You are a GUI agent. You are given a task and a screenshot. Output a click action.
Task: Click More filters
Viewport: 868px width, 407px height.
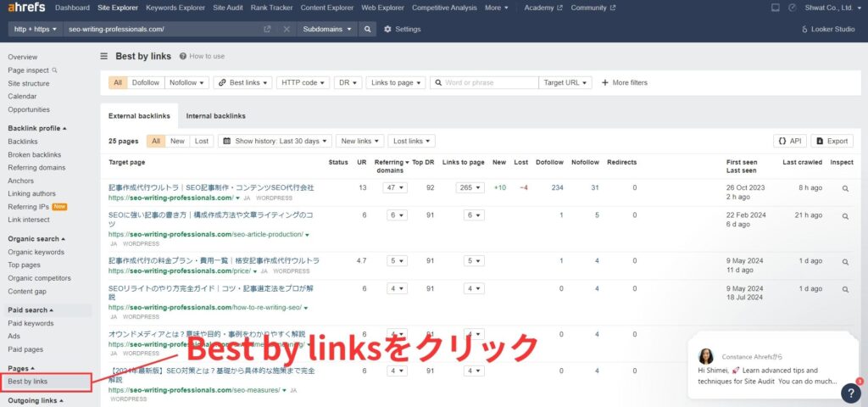[625, 82]
